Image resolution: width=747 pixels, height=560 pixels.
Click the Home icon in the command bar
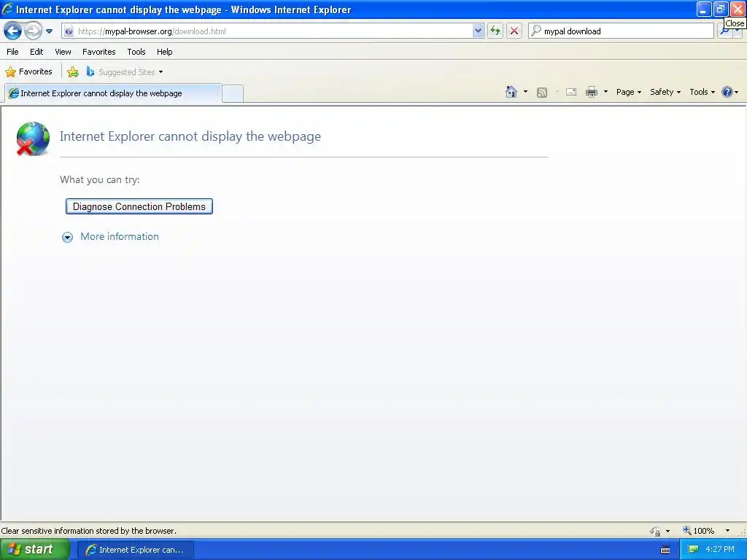pyautogui.click(x=511, y=92)
